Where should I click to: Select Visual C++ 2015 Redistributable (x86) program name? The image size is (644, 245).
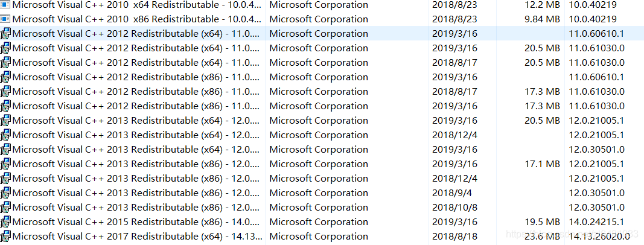136,222
